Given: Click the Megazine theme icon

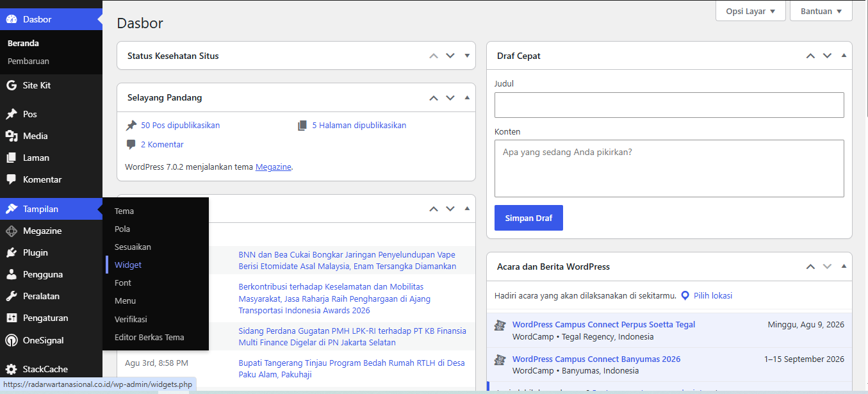Looking at the screenshot, I should coord(12,231).
